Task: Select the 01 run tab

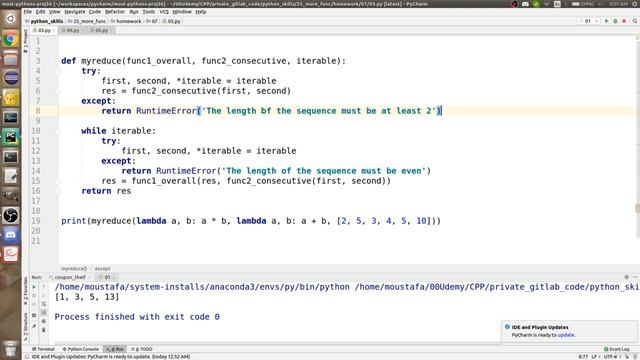Action: click(x=107, y=277)
